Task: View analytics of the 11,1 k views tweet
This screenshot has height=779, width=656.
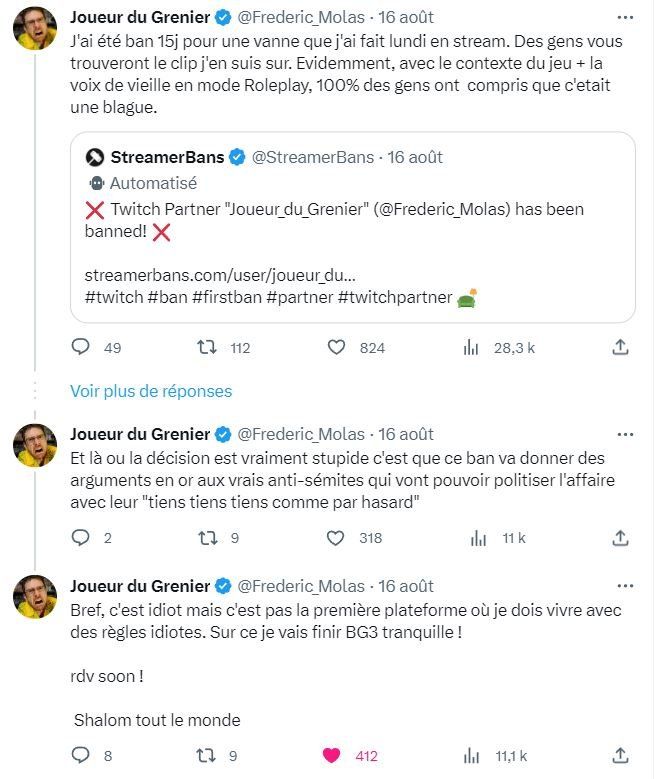Action: [470, 755]
